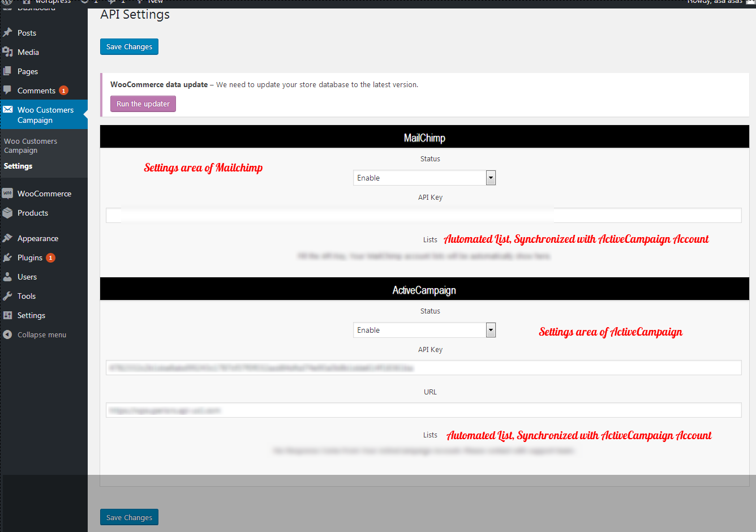The width and height of the screenshot is (756, 532).
Task: Click the Posts pushpin icon
Action: click(x=7, y=33)
